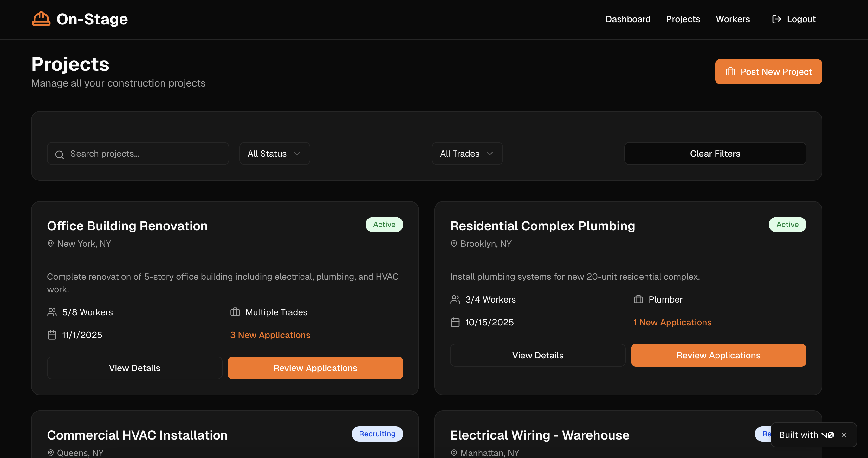
Task: Click the calendar icon beside 10/15/2025
Action: click(x=455, y=323)
